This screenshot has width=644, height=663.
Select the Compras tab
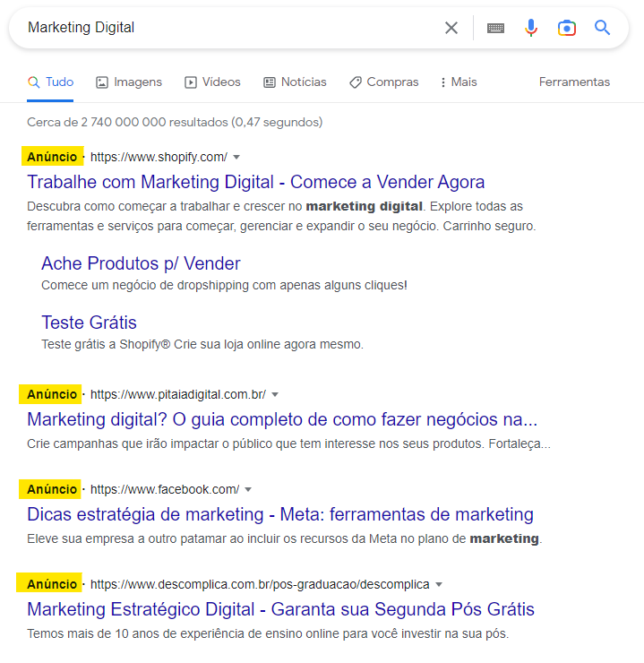click(383, 82)
